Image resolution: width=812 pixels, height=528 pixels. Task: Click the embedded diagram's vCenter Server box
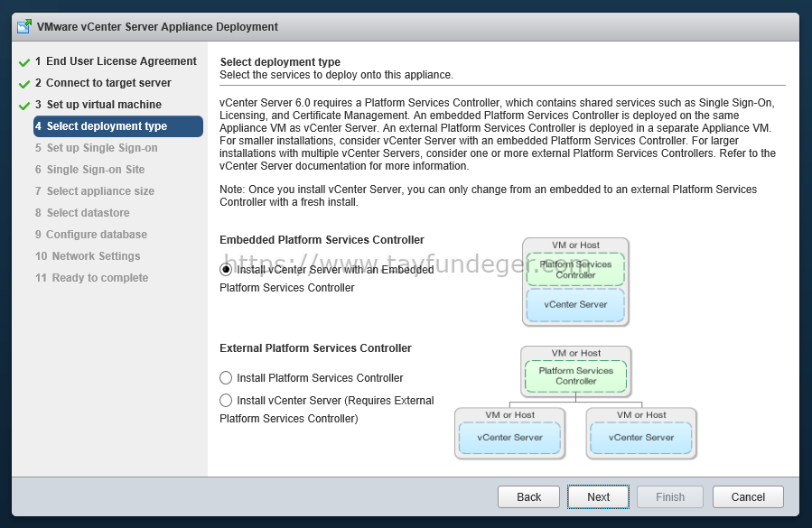(575, 305)
